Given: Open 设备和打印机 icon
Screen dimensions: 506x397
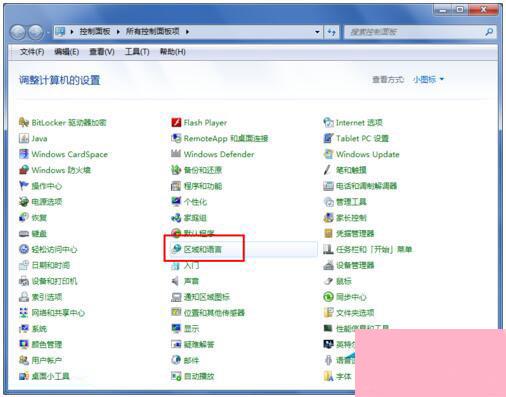Looking at the screenshot, I should [24, 281].
